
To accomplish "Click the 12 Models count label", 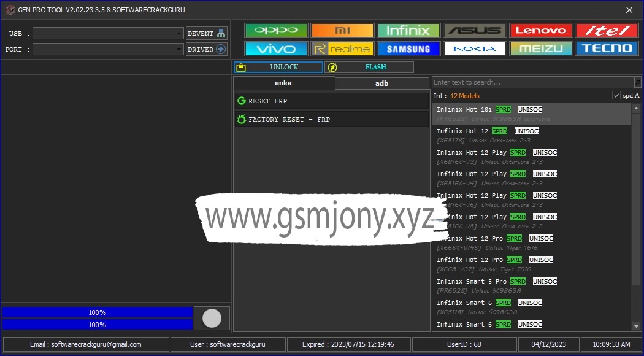I will click(x=465, y=96).
